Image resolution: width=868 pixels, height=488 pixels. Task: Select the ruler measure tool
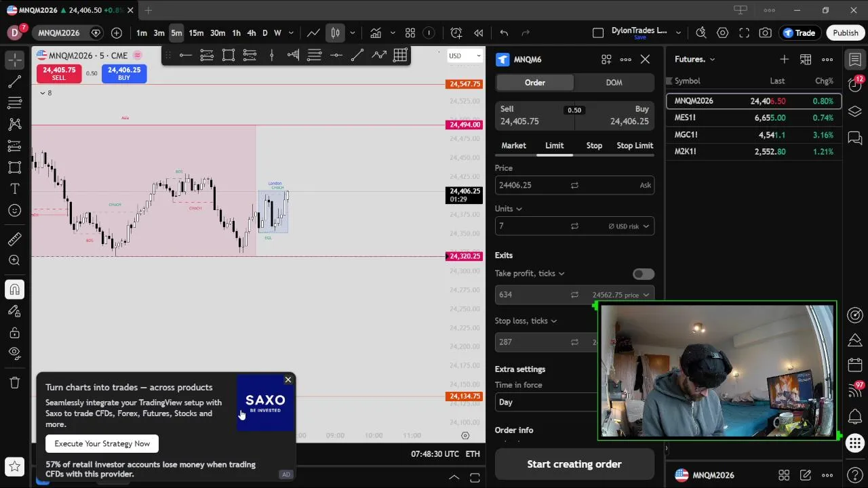coord(14,239)
